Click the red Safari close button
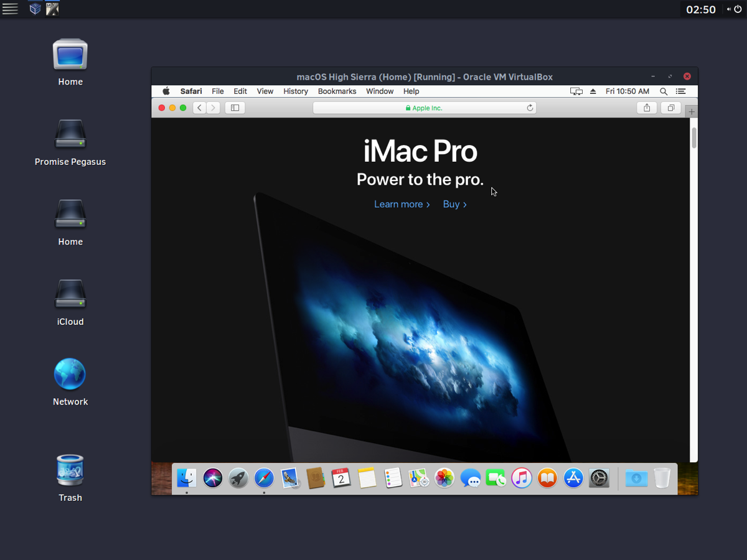Image resolution: width=747 pixels, height=560 pixels. (162, 108)
